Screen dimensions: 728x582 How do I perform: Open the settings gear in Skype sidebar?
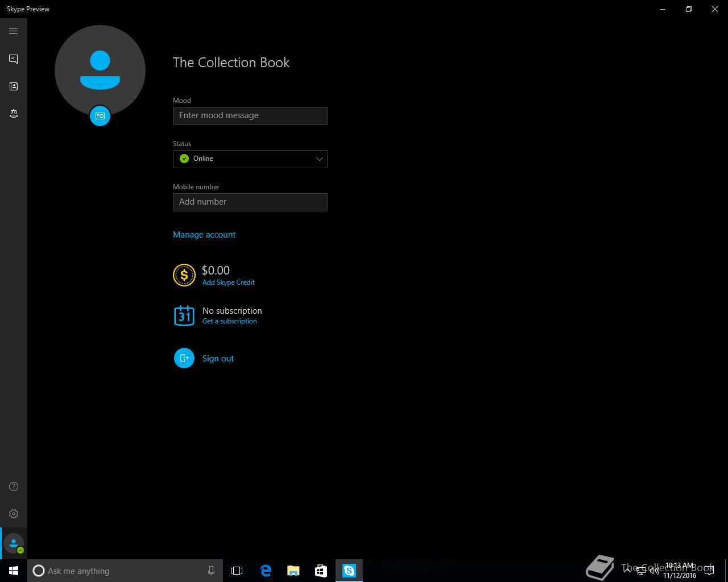(x=14, y=514)
